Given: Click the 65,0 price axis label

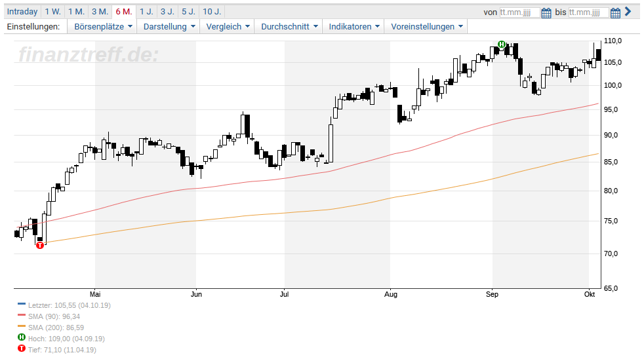Looking at the screenshot, I should pyautogui.click(x=611, y=288).
